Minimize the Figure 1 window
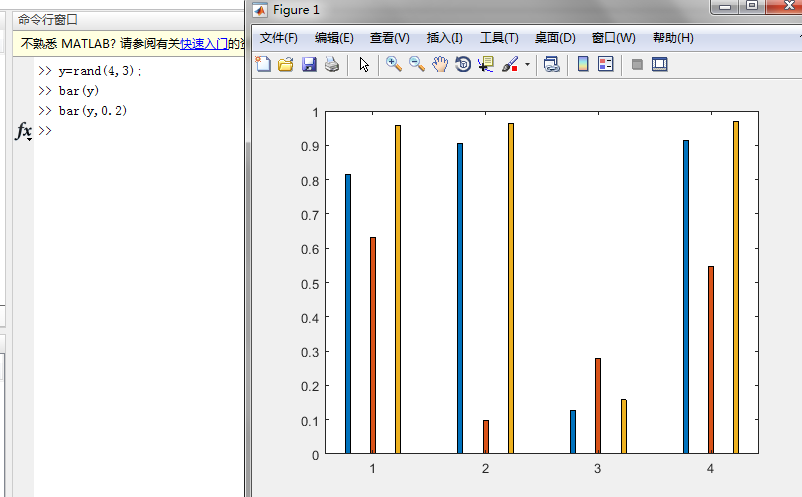This screenshot has height=497, width=802. coord(725,6)
